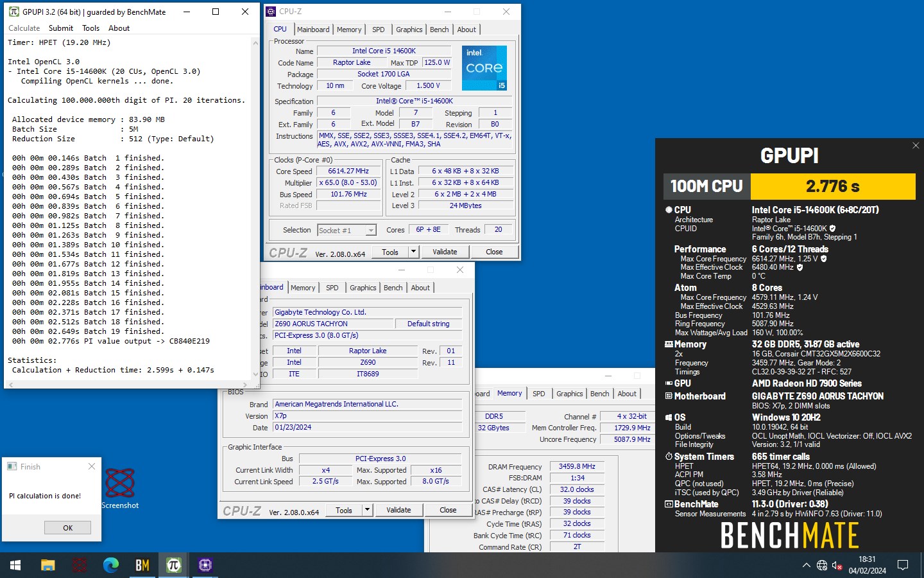This screenshot has width=924, height=578.
Task: Open CPU-Z purple chip taskbar icon
Action: pyautogui.click(x=205, y=565)
